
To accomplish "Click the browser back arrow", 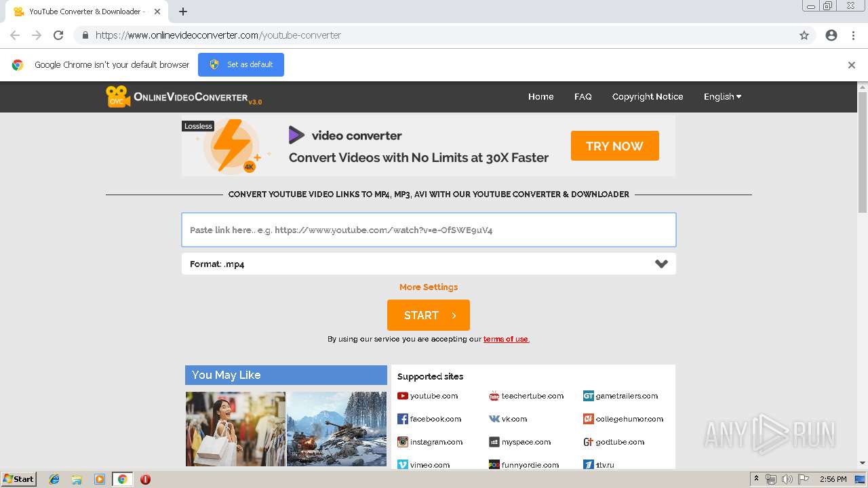I will 15,35.
